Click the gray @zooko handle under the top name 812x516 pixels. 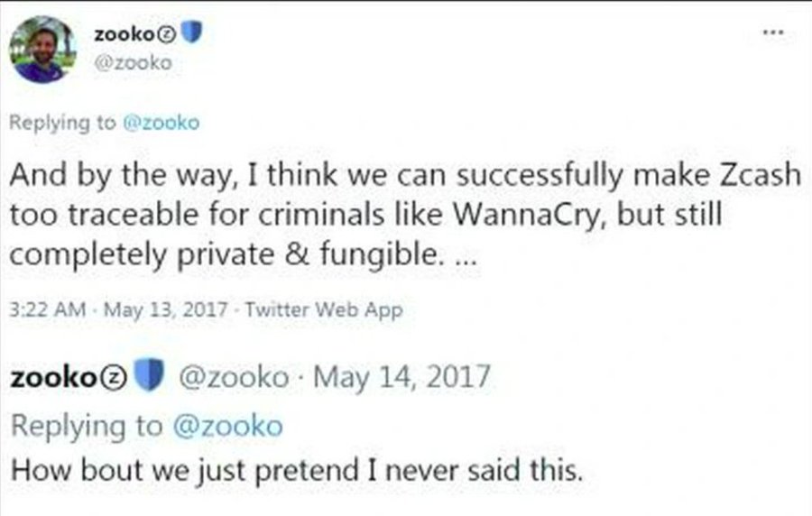click(132, 63)
